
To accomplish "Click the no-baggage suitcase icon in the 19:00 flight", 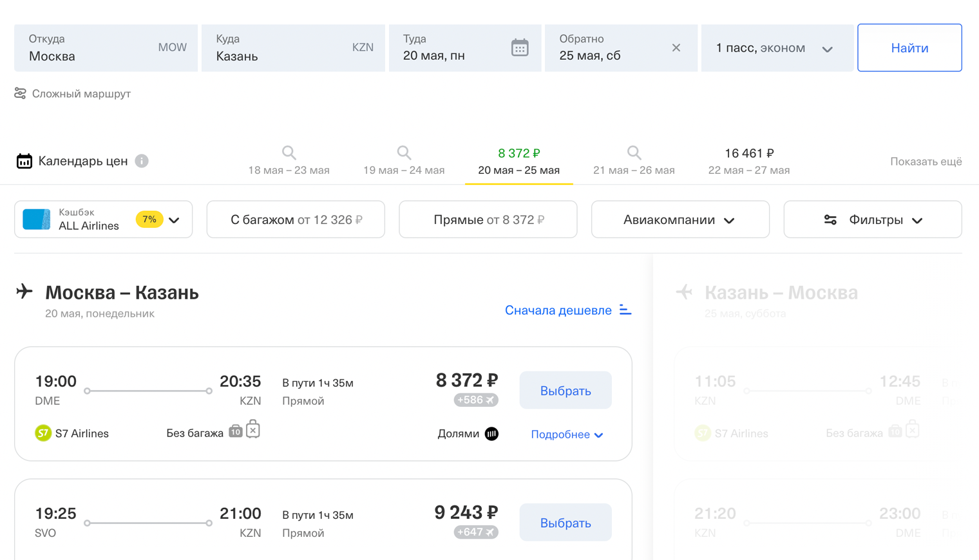I will point(253,429).
